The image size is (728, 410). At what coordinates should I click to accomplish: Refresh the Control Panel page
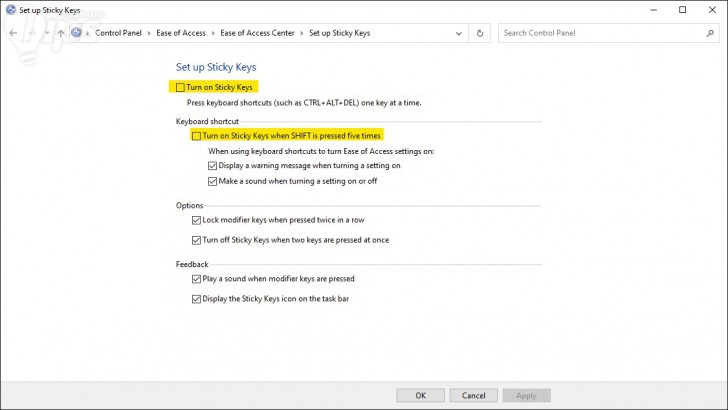[480, 33]
